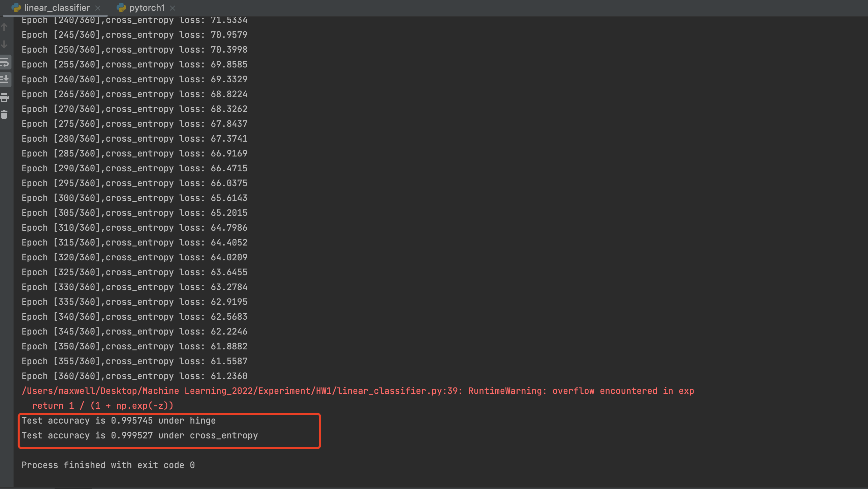Click the Epoch [310/360] loss 64.7986 line
Viewport: 868px width, 489px height.
[x=134, y=228]
